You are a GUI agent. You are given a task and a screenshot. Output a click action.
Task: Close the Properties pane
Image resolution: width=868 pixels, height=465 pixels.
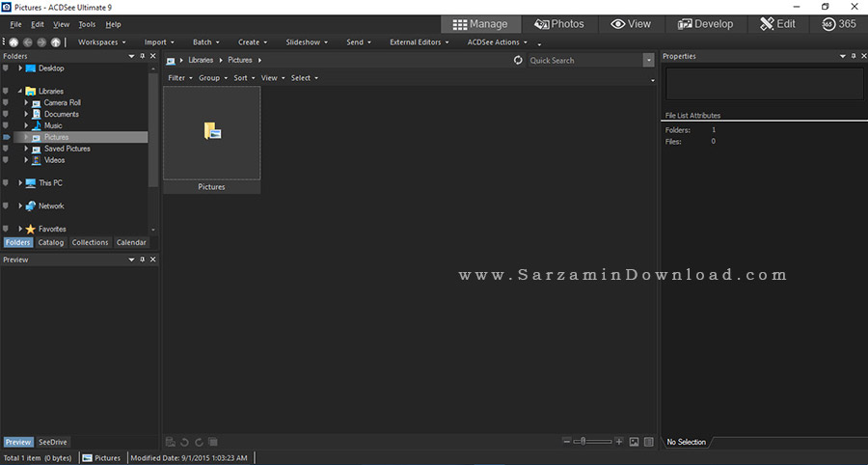click(x=863, y=56)
